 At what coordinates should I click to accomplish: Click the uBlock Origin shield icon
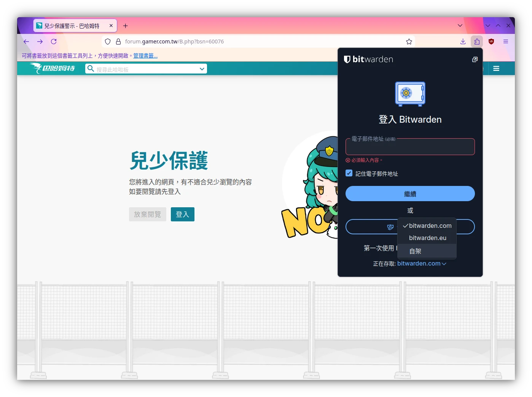491,42
